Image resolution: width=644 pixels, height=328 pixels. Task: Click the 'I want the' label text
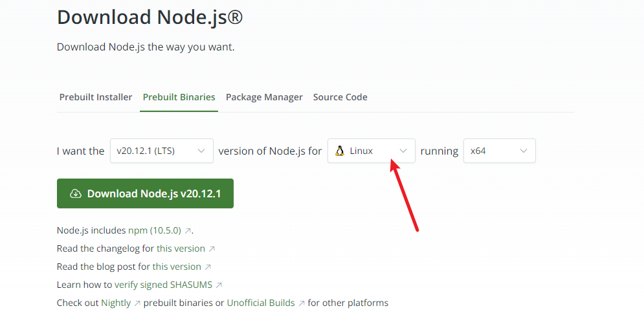[80, 151]
